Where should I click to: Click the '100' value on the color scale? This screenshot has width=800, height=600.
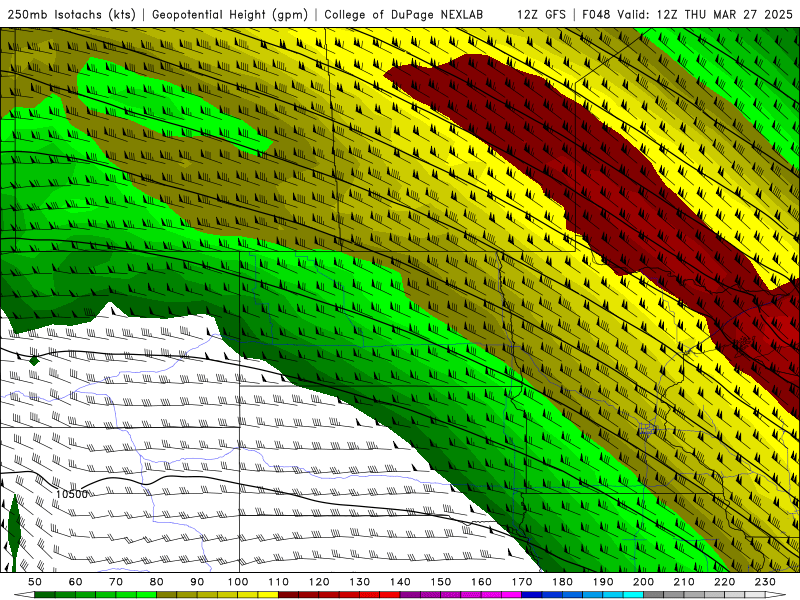pyautogui.click(x=238, y=582)
